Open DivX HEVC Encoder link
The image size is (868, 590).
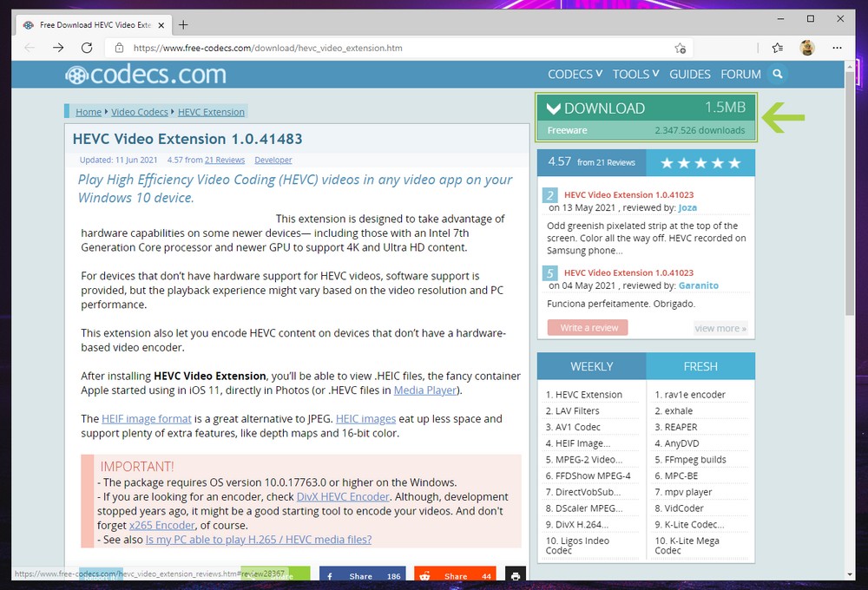[x=343, y=497]
